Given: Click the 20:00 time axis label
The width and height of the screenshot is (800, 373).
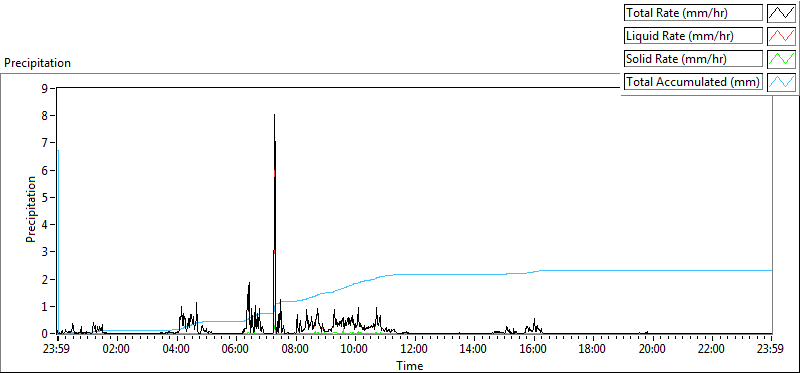Looking at the screenshot, I should tap(653, 350).
